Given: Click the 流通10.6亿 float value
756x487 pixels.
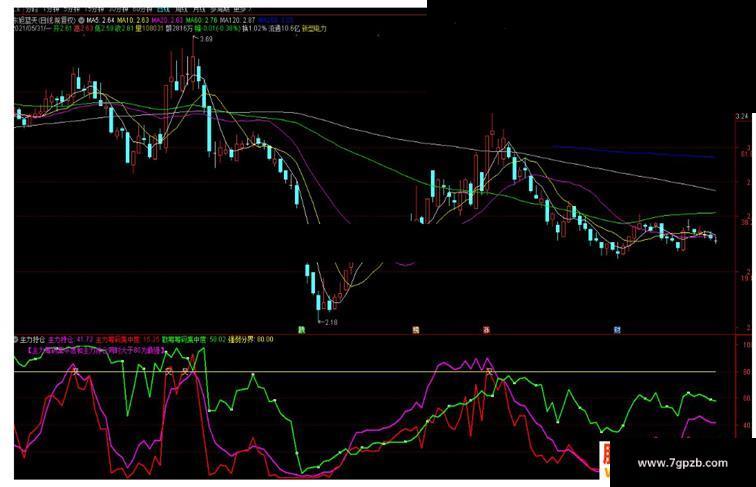Looking at the screenshot, I should click(x=284, y=29).
